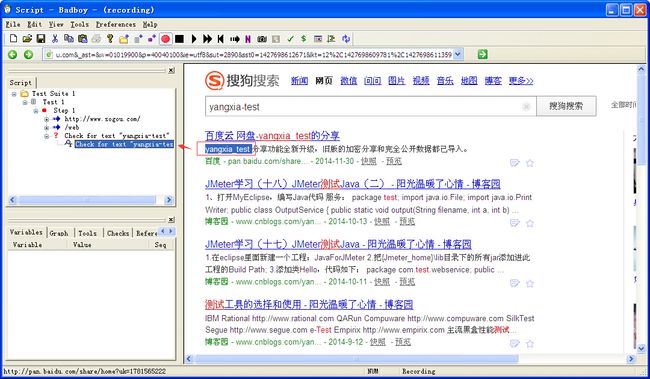Play the script with the Play arrow
This screenshot has height=379, width=650.
194,39
